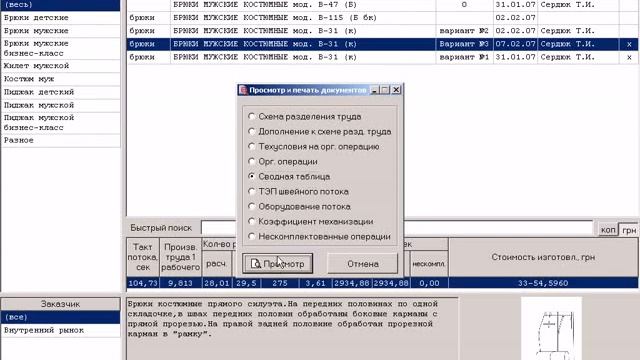Click the dialog title bar application icon
This screenshot has height=360, width=640.
[243, 90]
